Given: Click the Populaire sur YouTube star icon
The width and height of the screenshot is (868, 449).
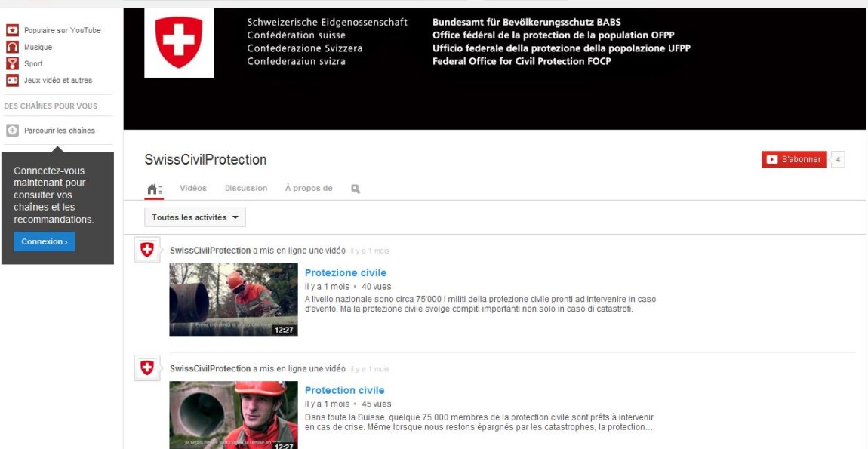Looking at the screenshot, I should [12, 30].
